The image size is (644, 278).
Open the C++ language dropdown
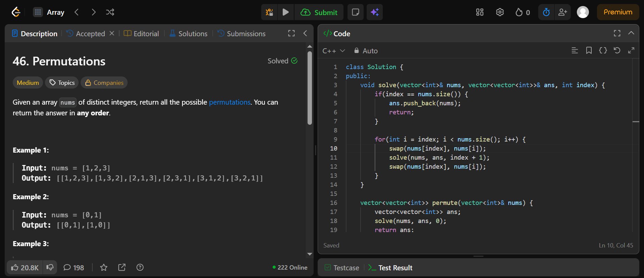pos(333,51)
